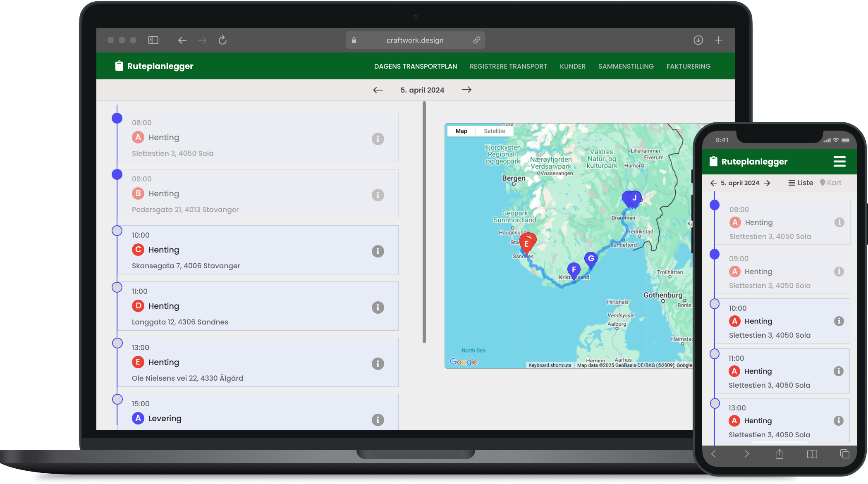Go back with browser back arrow

(182, 40)
